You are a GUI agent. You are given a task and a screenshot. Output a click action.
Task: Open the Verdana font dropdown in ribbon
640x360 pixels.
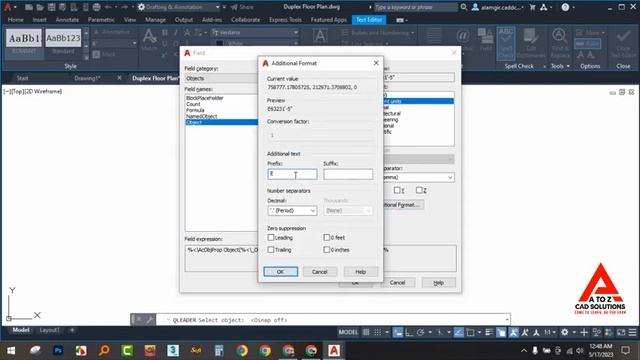coord(296,32)
